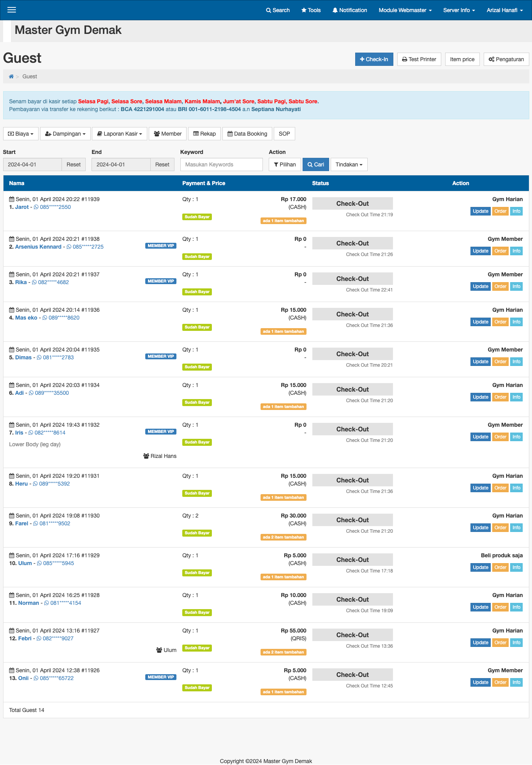Image resolution: width=532 pixels, height=765 pixels.
Task: Click the home icon in breadcrumb
Action: [11, 76]
